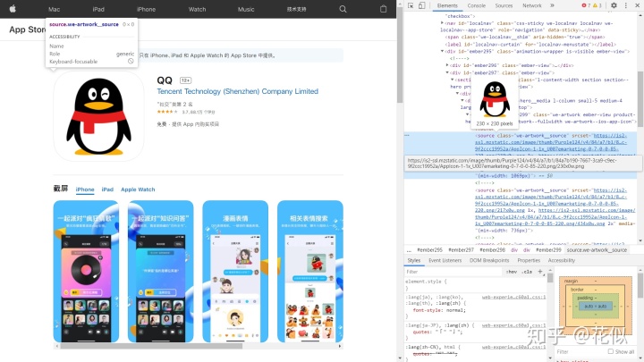This screenshot has width=644, height=362.
Task: Open the DOM Breakpoints sub-tab
Action: coord(489,260)
